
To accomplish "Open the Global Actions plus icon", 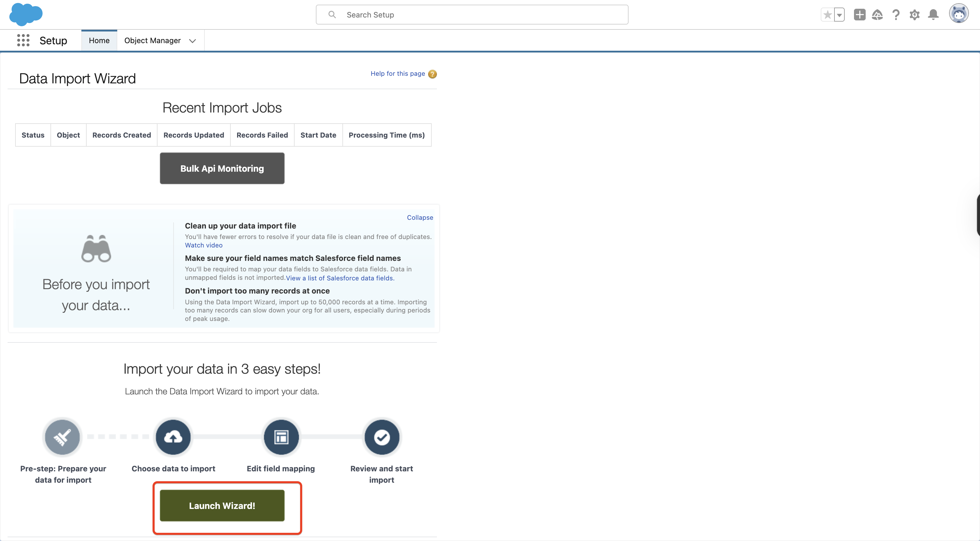I will pyautogui.click(x=860, y=15).
